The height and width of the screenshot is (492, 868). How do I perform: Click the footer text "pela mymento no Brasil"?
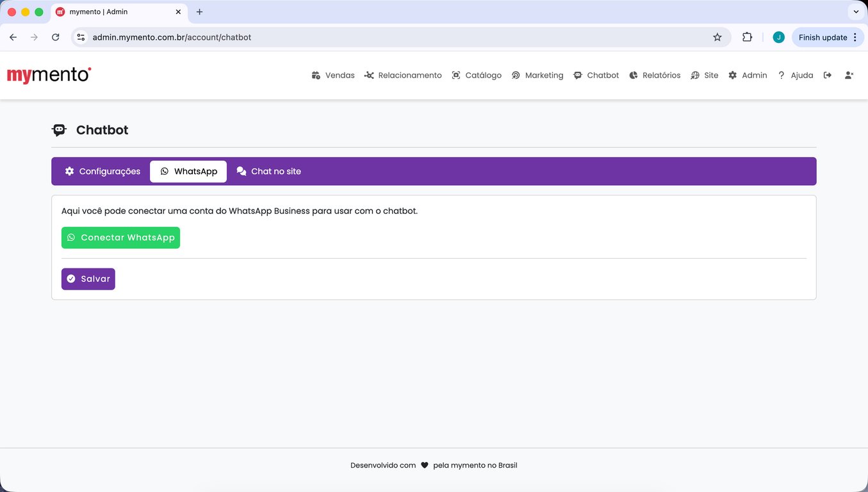coord(475,466)
